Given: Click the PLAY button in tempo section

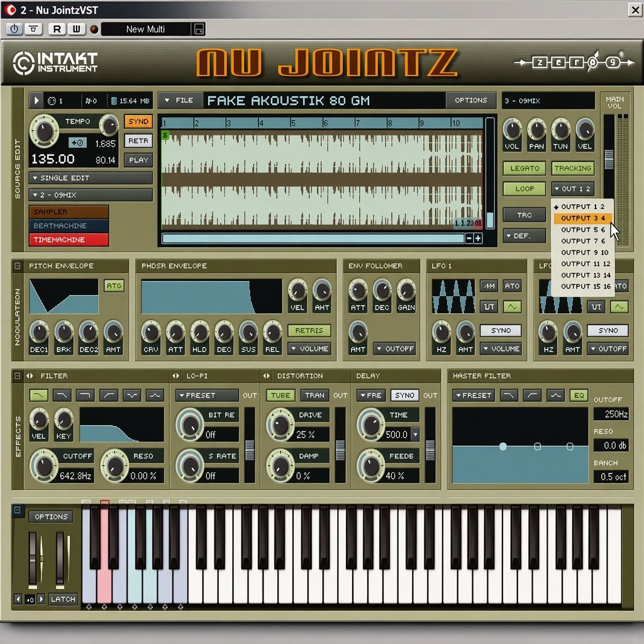Looking at the screenshot, I should click(x=138, y=160).
